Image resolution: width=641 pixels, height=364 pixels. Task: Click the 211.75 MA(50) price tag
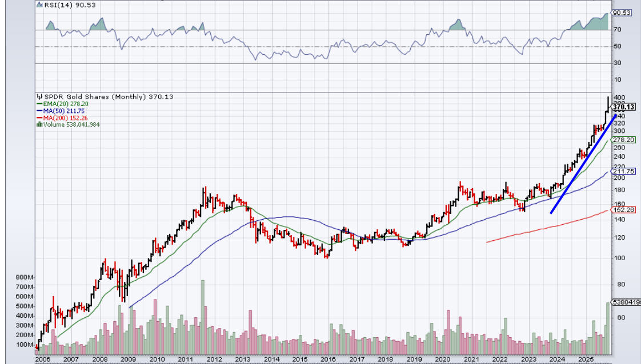click(x=623, y=171)
